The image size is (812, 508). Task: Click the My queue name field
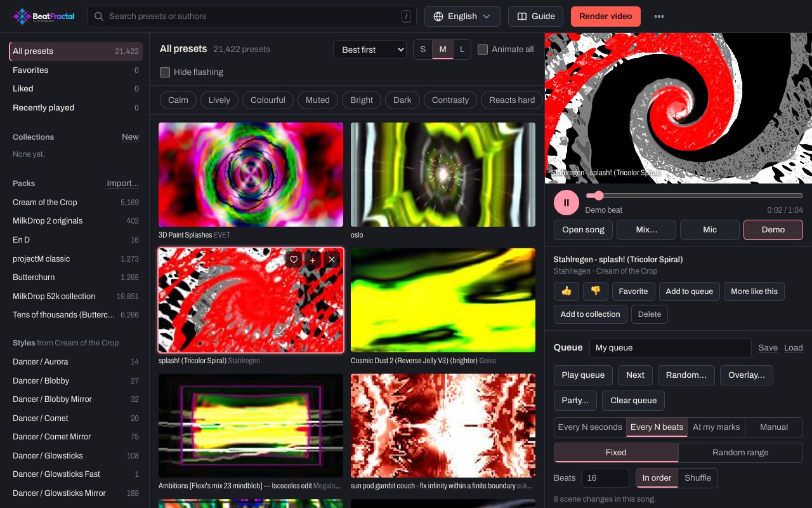click(x=670, y=348)
